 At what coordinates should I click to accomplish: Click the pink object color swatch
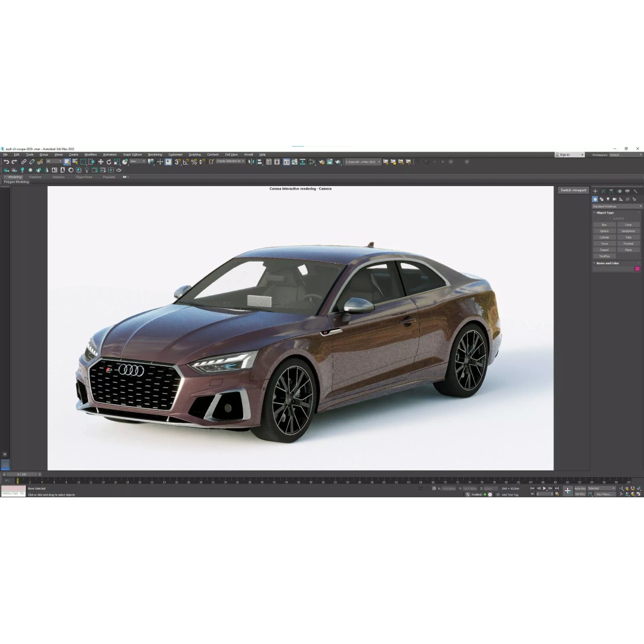[637, 268]
